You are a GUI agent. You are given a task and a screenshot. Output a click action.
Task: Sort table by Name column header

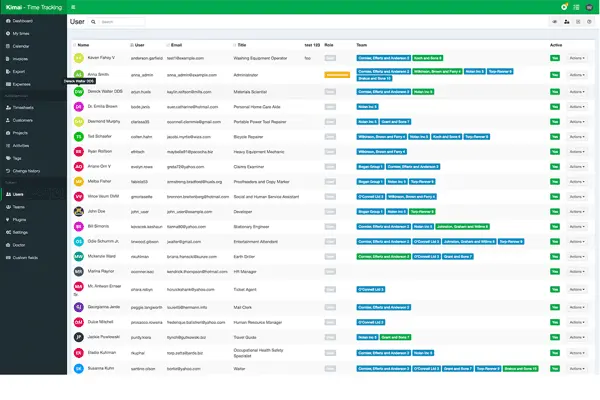coord(84,45)
